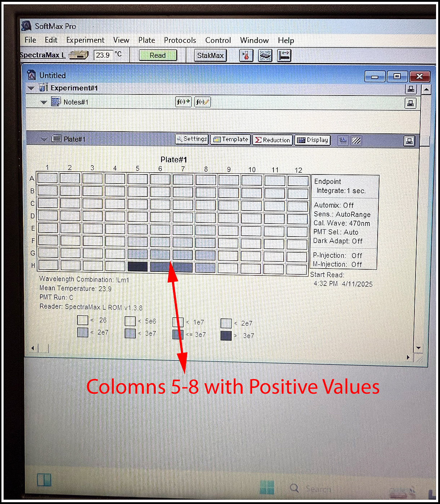Open the Experiment menu
Image resolution: width=440 pixels, height=504 pixels.
pyautogui.click(x=85, y=40)
